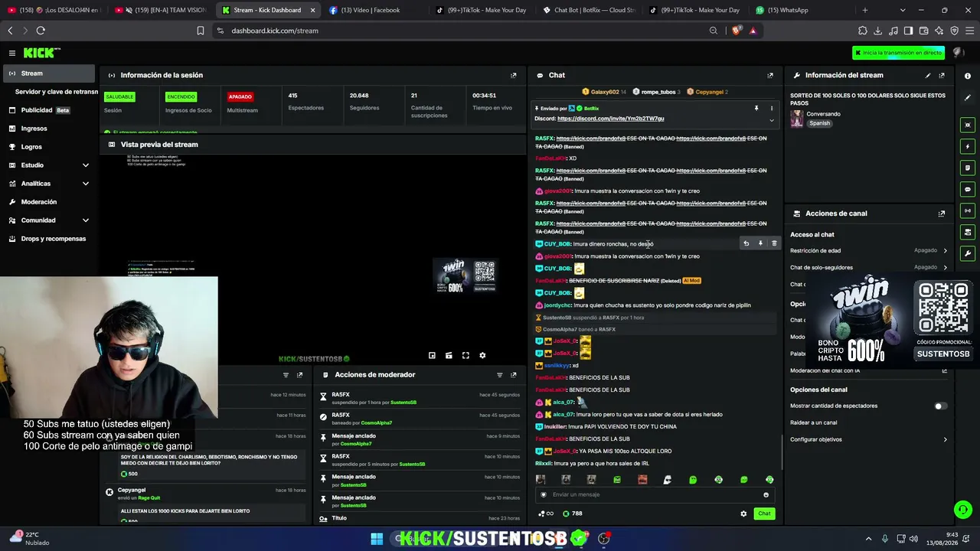The width and height of the screenshot is (980, 551).
Task: Open chat settings gear icon
Action: coord(743,514)
